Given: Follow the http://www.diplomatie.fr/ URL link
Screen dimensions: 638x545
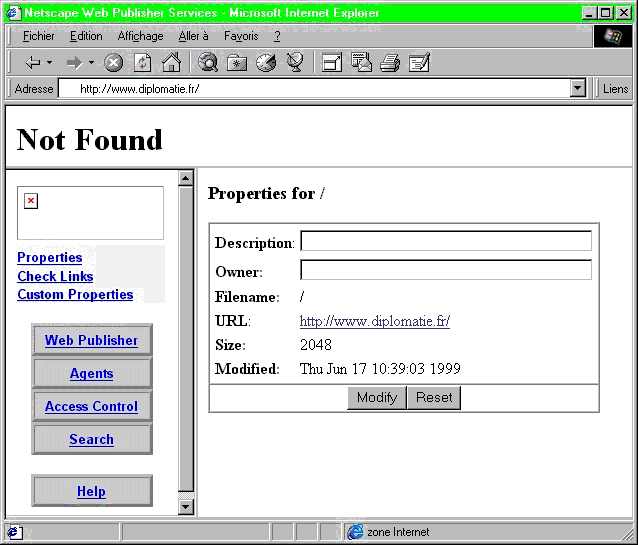Looking at the screenshot, I should pyautogui.click(x=375, y=321).
